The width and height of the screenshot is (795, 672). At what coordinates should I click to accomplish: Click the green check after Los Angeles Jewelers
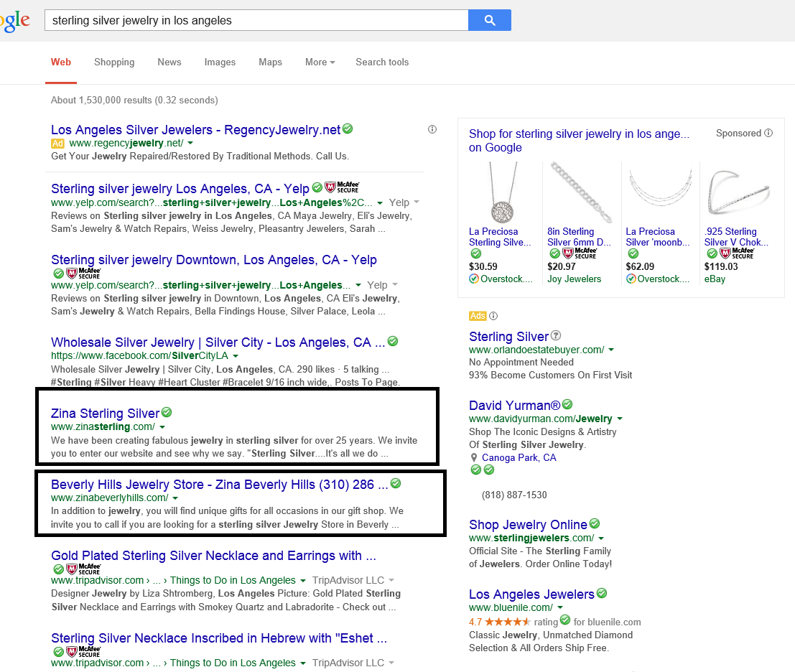click(x=602, y=593)
